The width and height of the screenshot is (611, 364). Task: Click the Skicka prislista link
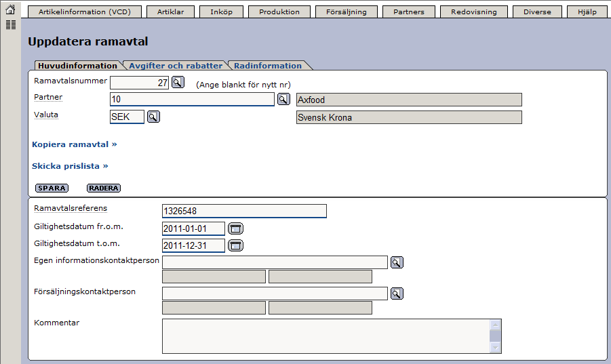(x=70, y=166)
